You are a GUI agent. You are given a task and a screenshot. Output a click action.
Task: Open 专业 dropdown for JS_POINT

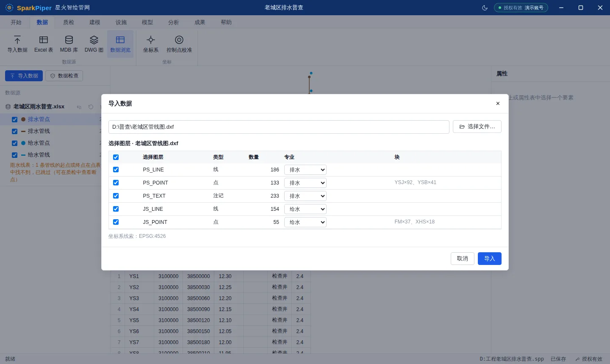pos(305,222)
